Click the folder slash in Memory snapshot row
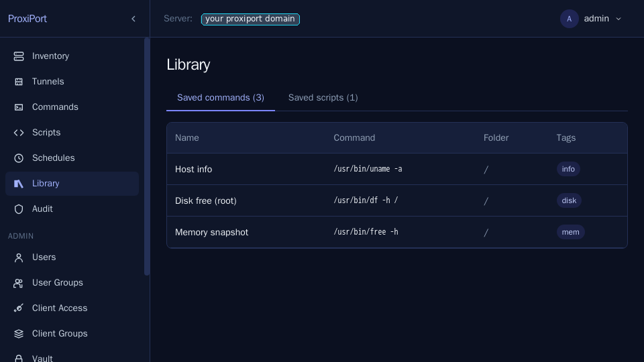The height and width of the screenshot is (362, 644). click(486, 233)
